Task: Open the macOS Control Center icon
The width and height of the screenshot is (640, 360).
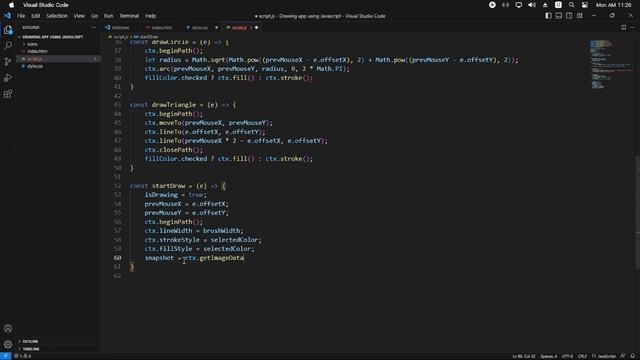Action: [585, 5]
